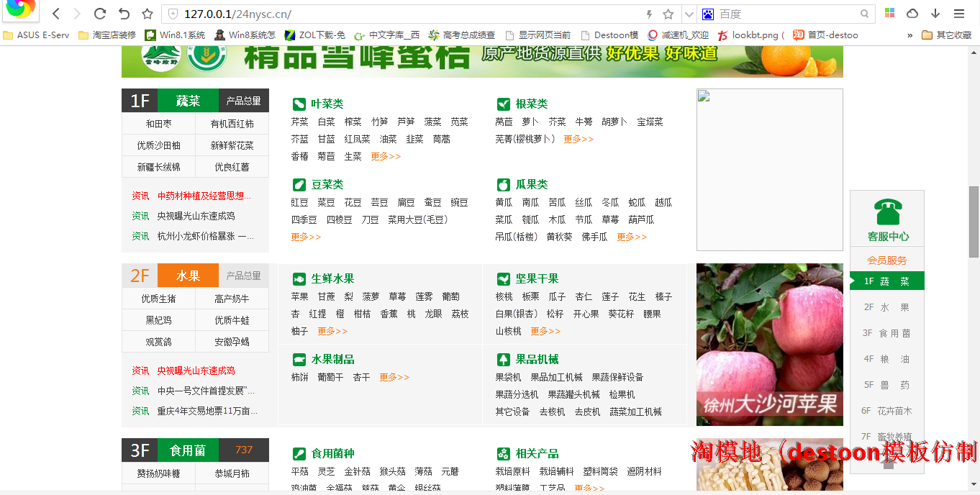Expand the address bar history dropdown arrow
The image size is (980, 495).
[x=689, y=14]
